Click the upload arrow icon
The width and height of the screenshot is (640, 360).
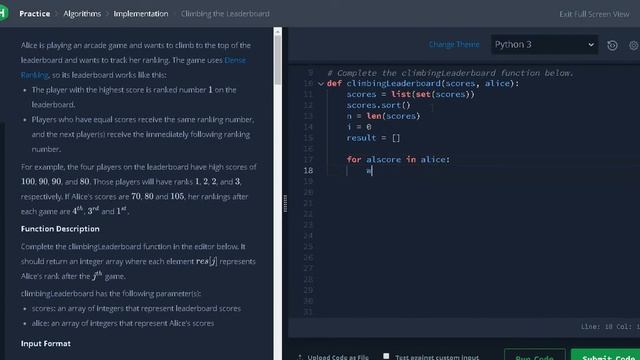click(x=300, y=357)
